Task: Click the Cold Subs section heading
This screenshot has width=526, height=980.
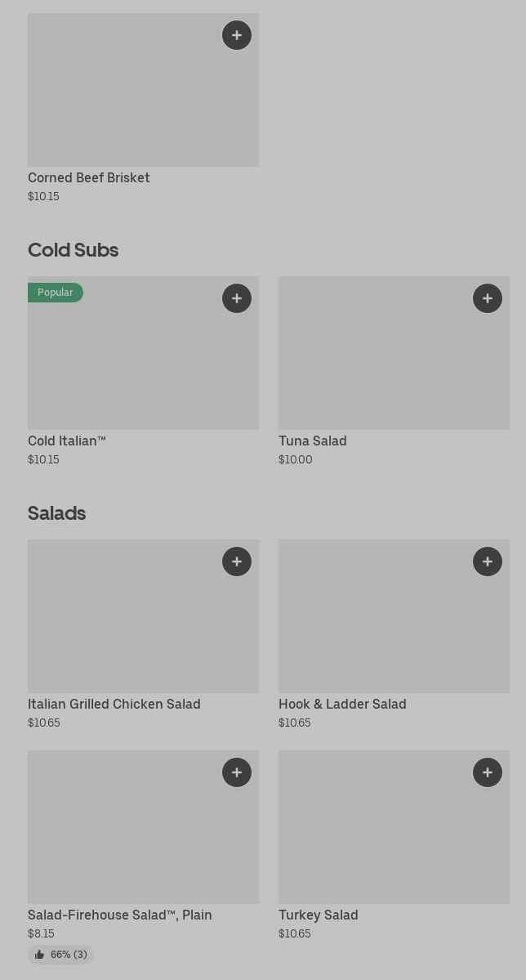Action: pyautogui.click(x=74, y=250)
